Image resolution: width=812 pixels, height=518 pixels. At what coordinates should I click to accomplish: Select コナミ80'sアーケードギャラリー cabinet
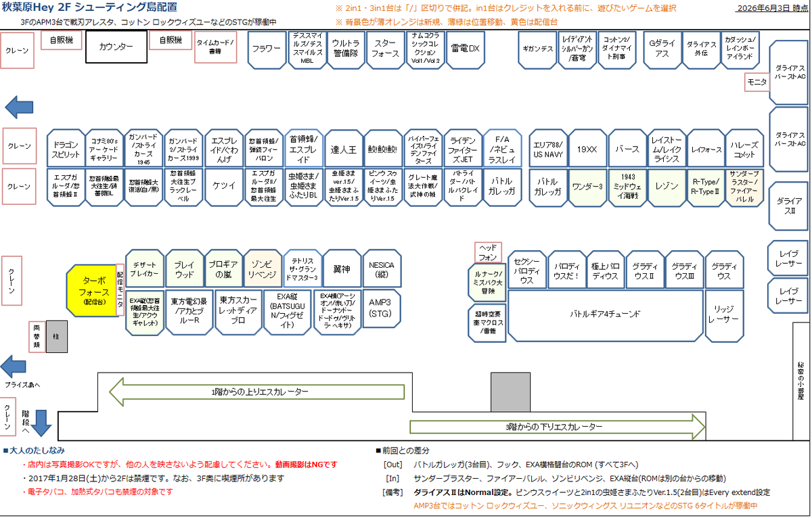[x=106, y=149]
